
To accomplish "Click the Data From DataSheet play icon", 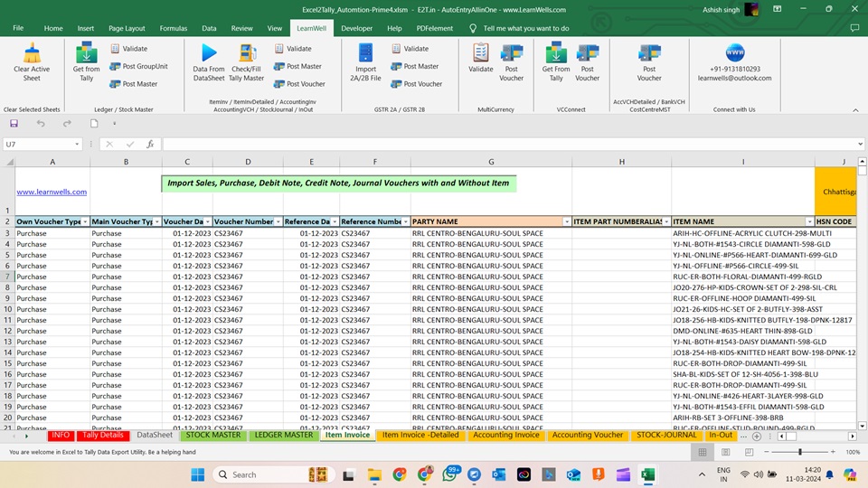I will 209,53.
